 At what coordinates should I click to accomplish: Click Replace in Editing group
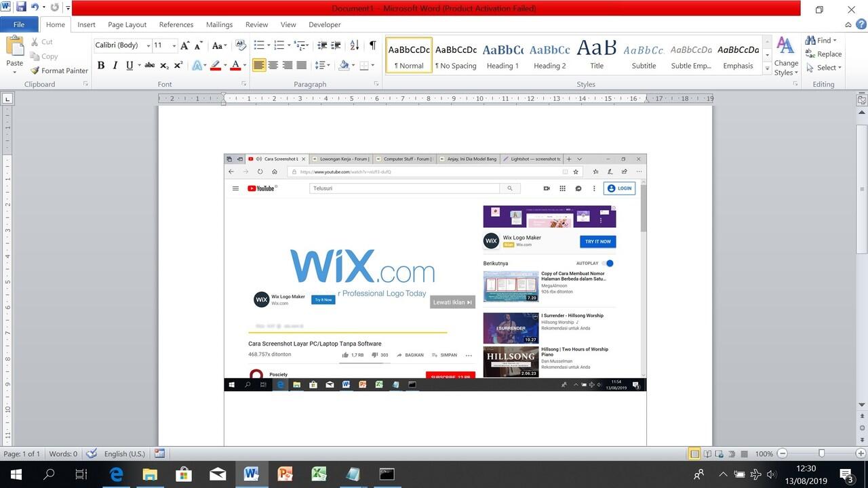(x=823, y=54)
